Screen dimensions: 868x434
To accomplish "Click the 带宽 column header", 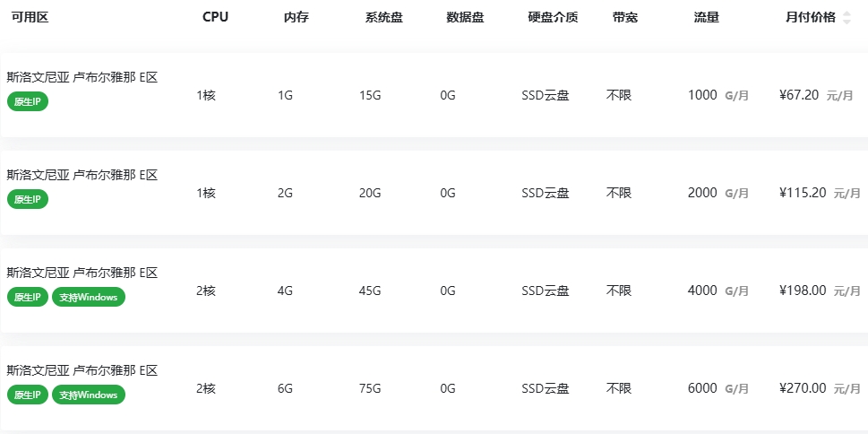I will click(x=625, y=17).
